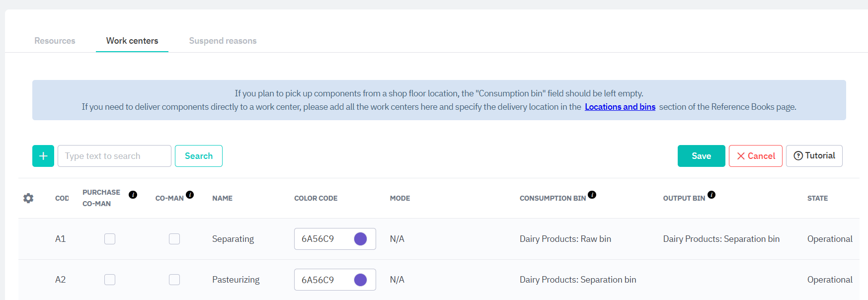Follow the Locations and bins link

[620, 107]
